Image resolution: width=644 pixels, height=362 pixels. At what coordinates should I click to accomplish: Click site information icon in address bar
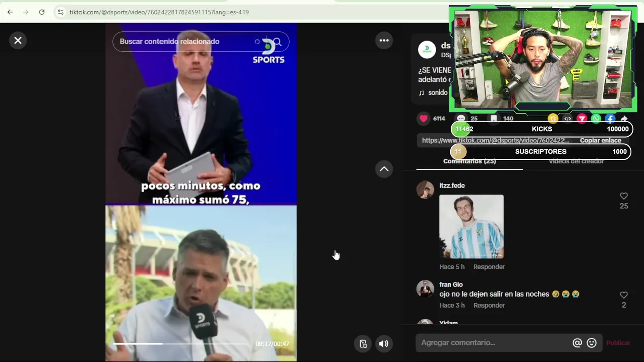[60, 12]
